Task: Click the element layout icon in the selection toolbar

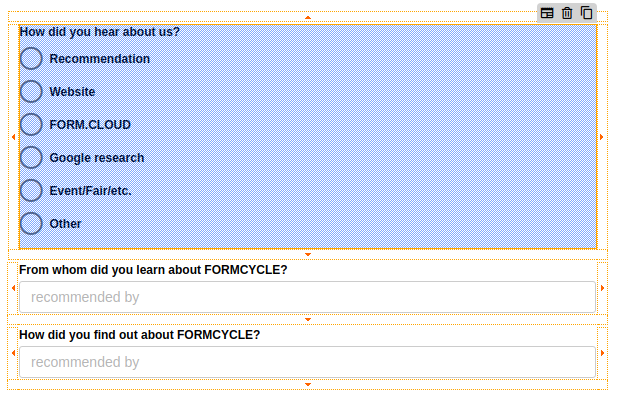Action: pos(547,13)
